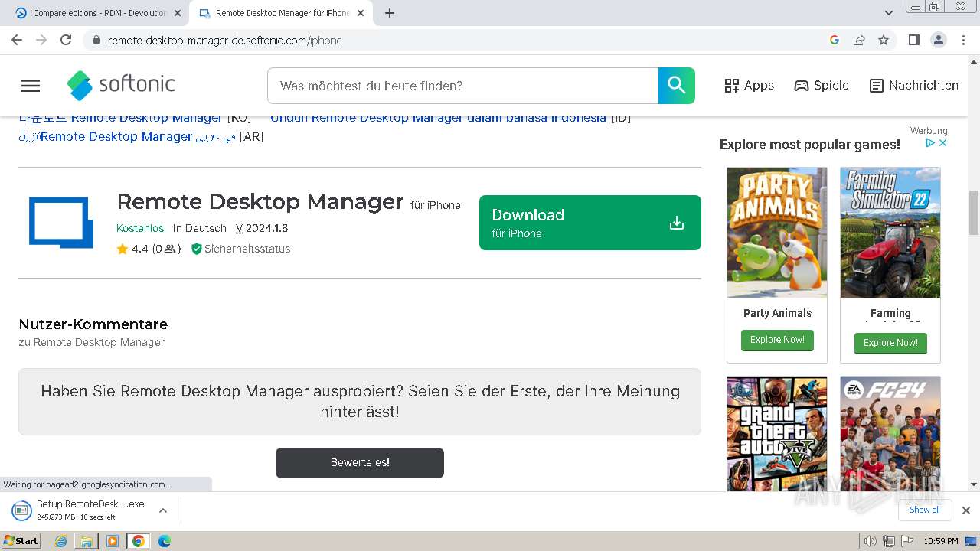Open Microsoft Edge from taskbar
This screenshot has width=980, height=551.
click(x=165, y=541)
